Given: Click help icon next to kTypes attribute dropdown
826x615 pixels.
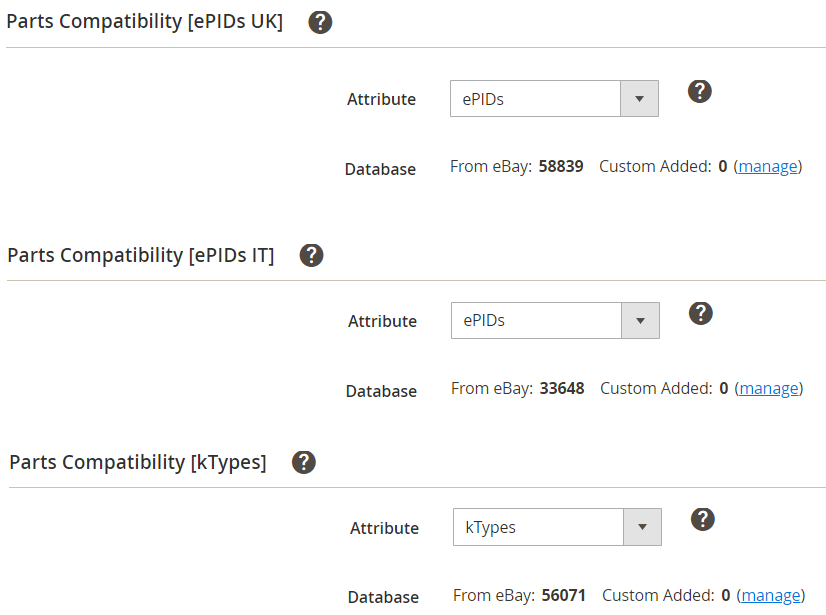Looking at the screenshot, I should tap(703, 519).
